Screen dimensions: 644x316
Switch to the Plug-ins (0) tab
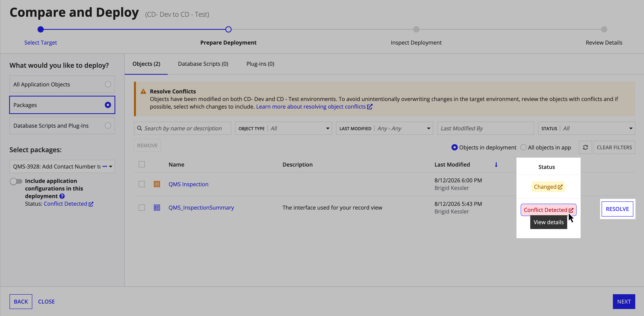coord(260,64)
